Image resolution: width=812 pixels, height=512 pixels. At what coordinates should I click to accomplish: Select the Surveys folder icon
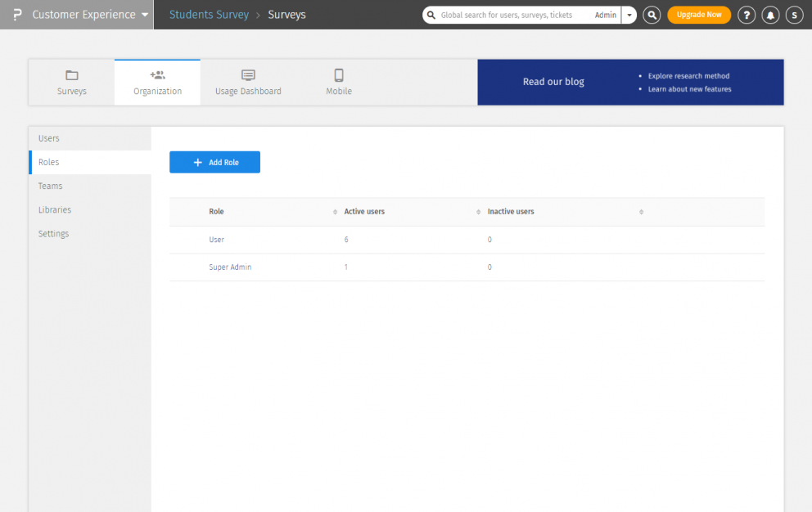click(71, 77)
